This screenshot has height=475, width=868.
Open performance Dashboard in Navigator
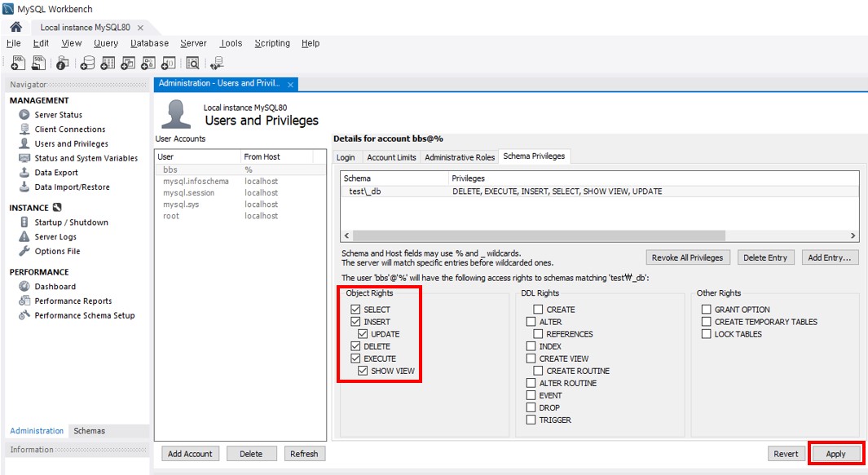tap(55, 286)
